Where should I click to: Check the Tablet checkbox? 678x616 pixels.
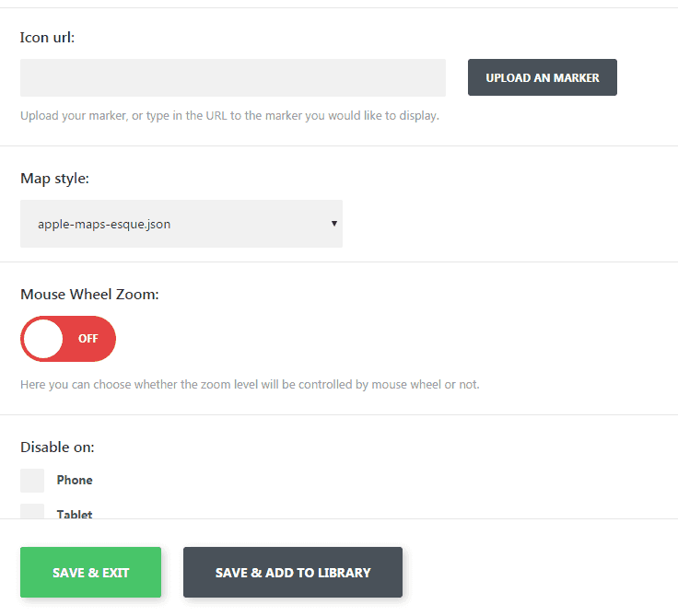click(32, 512)
